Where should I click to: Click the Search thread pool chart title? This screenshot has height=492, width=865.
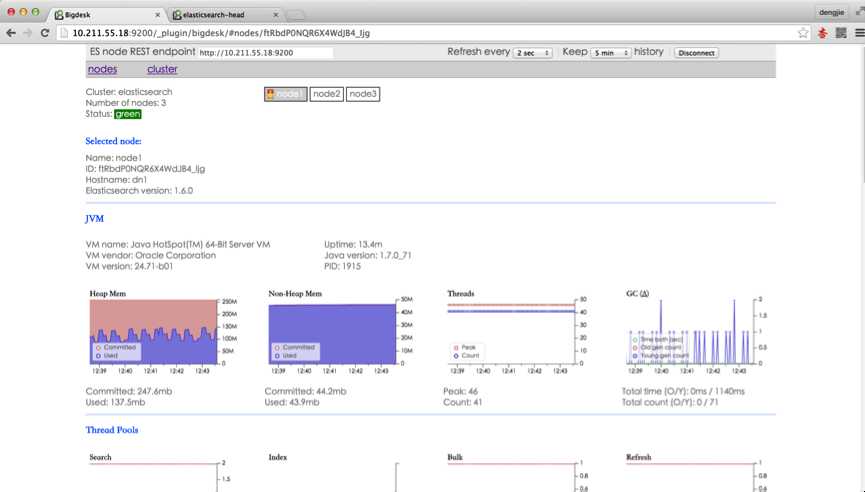tap(100, 457)
